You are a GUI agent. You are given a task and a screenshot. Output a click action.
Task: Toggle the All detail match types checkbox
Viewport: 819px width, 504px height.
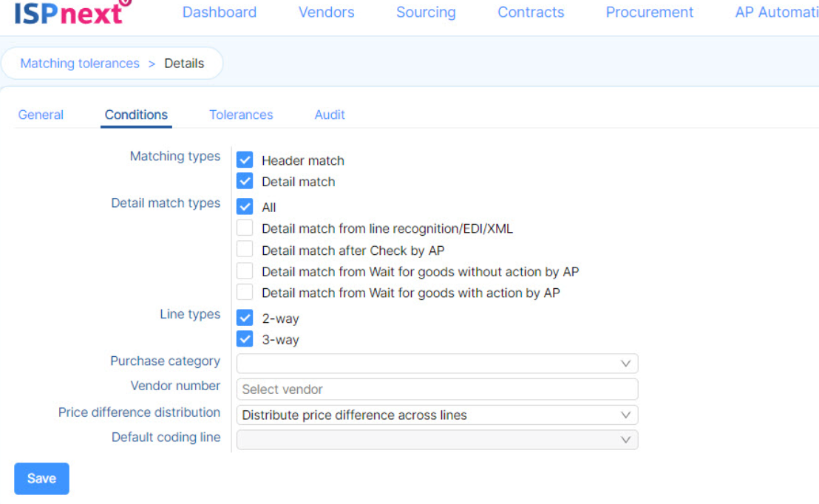click(245, 207)
